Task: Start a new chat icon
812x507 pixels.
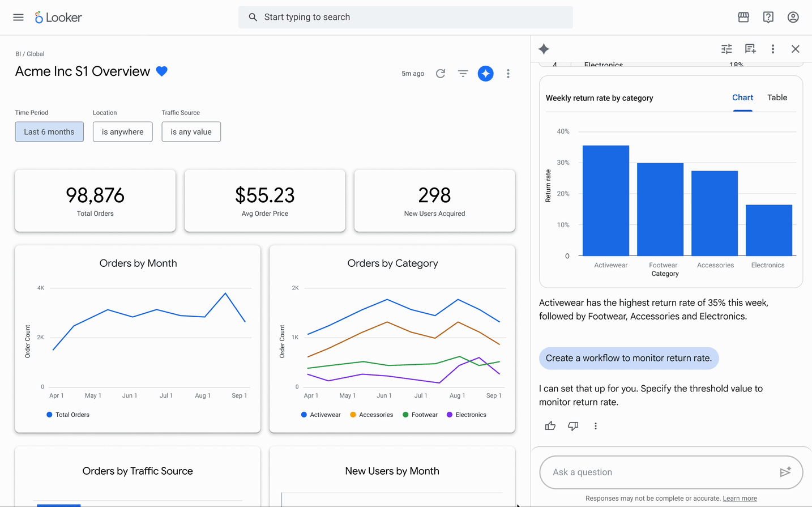Action: coord(750,49)
